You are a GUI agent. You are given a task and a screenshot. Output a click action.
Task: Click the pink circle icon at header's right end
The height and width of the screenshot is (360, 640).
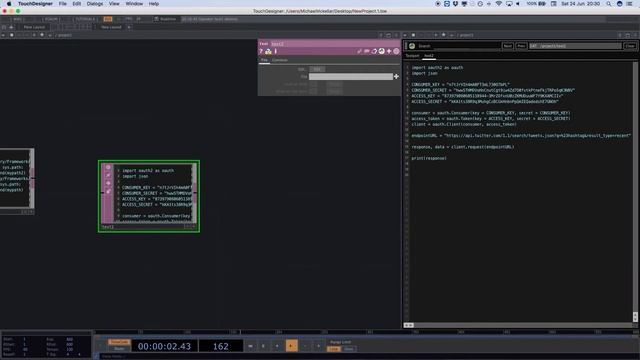(x=396, y=51)
